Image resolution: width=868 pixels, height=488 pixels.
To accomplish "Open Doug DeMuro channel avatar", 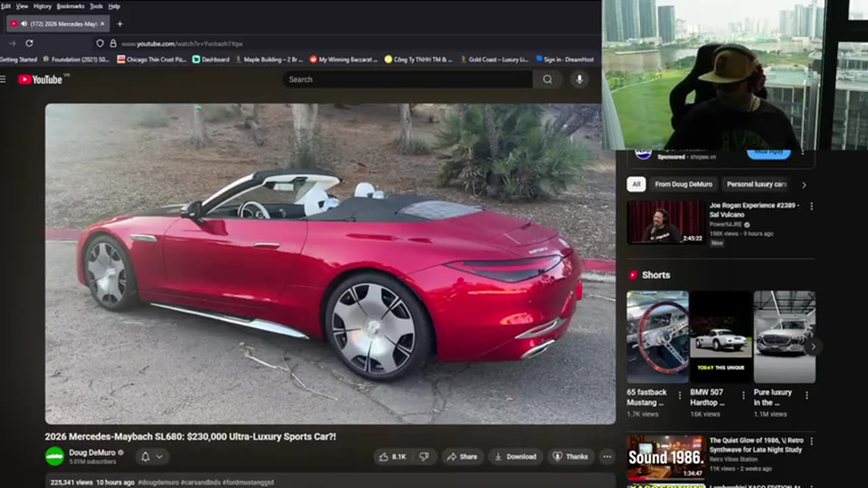I will (x=54, y=456).
